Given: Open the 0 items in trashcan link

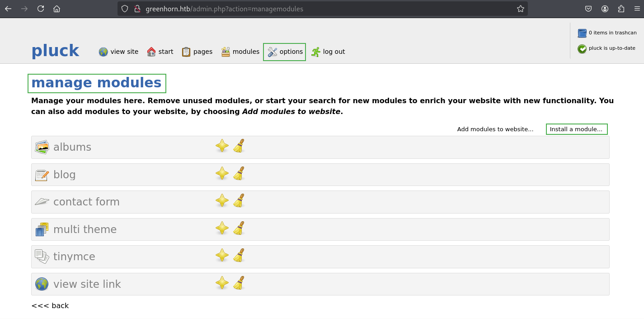Looking at the screenshot, I should [613, 33].
